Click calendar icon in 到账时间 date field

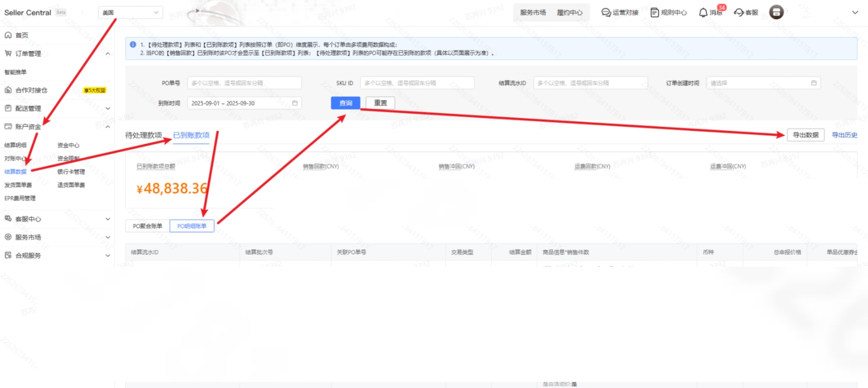coord(294,103)
